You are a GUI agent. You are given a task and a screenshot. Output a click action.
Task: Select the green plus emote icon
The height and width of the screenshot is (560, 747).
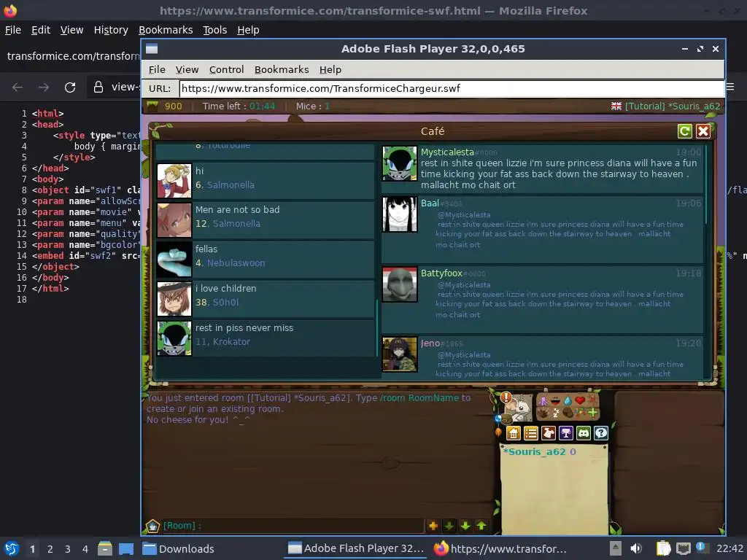pyautogui.click(x=592, y=413)
